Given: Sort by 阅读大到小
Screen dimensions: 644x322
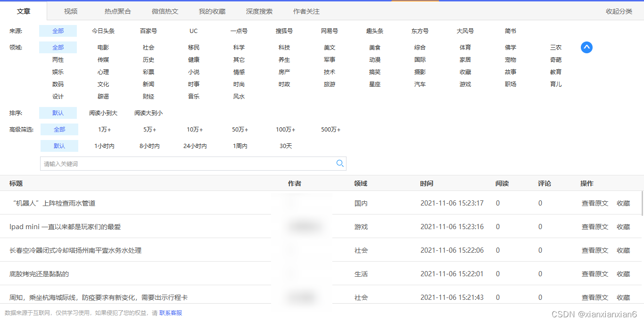Looking at the screenshot, I should [149, 113].
